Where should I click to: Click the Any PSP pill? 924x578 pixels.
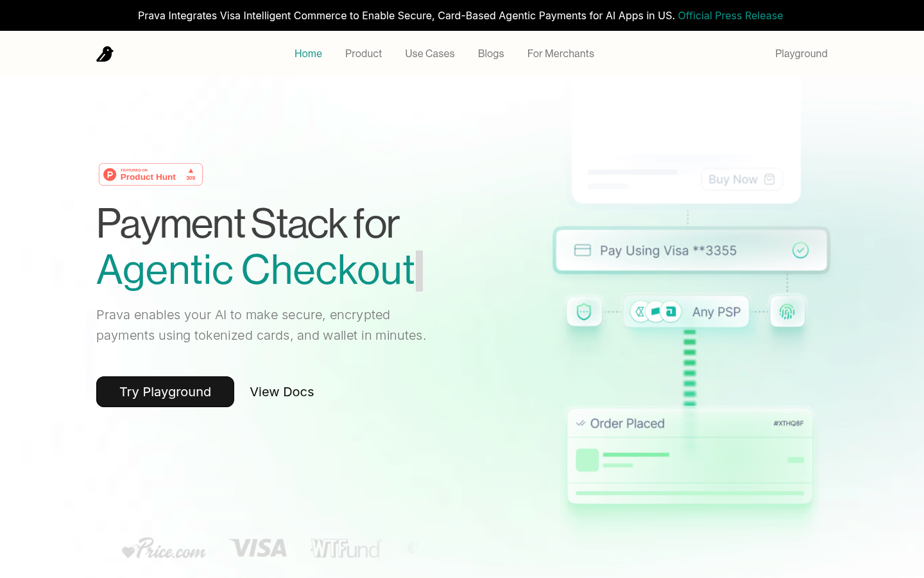tap(686, 311)
